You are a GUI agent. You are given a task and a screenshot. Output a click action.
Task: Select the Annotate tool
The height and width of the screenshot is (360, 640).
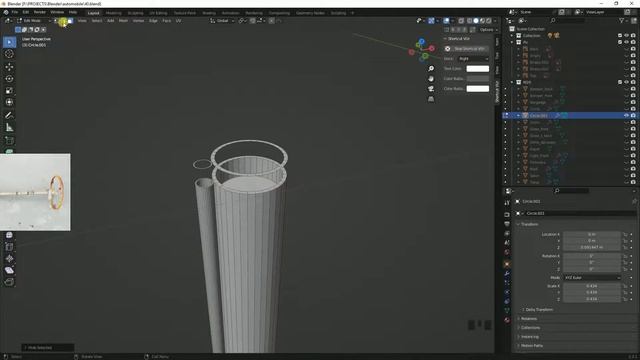[9, 116]
